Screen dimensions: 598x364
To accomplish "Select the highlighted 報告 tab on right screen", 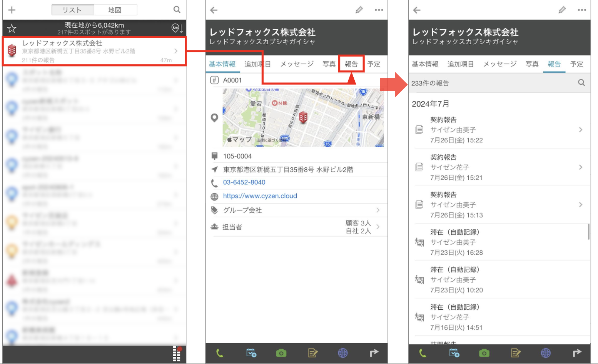I will pyautogui.click(x=554, y=64).
